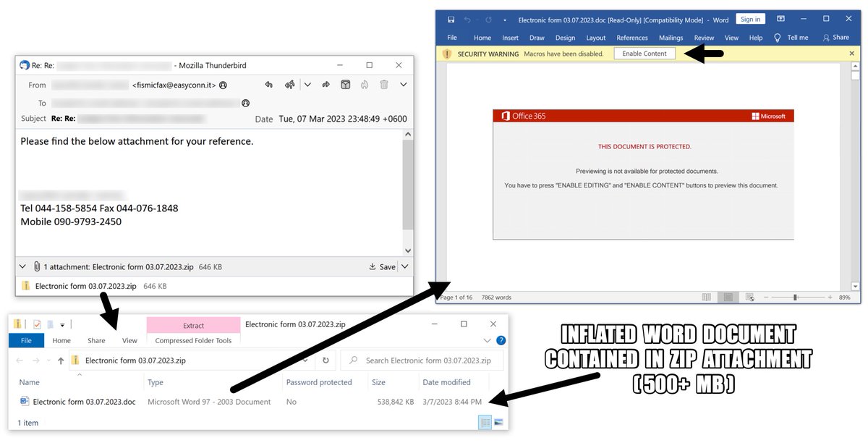Viewport: 868px width, 443px height.
Task: Open the Save options dropdown arrow
Action: (x=404, y=266)
